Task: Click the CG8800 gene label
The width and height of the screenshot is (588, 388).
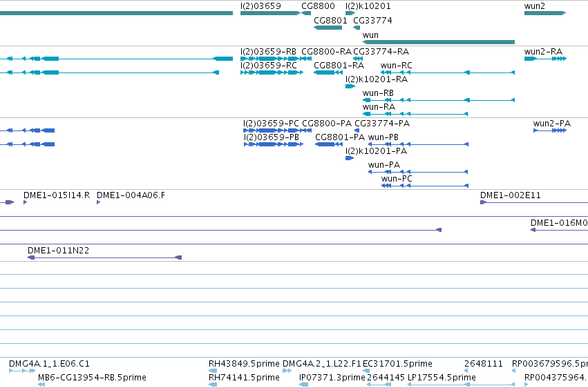Action: click(318, 6)
